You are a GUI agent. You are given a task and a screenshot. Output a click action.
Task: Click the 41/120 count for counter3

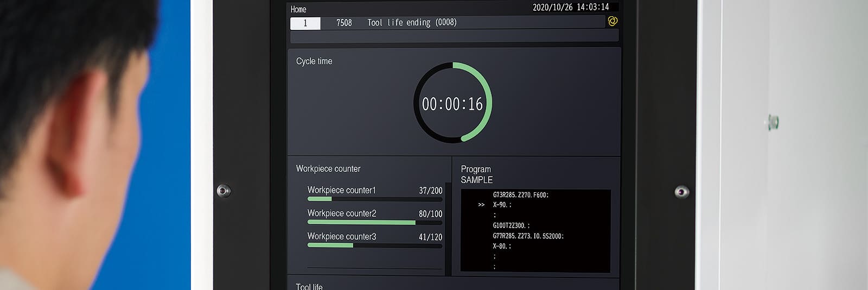tap(430, 237)
